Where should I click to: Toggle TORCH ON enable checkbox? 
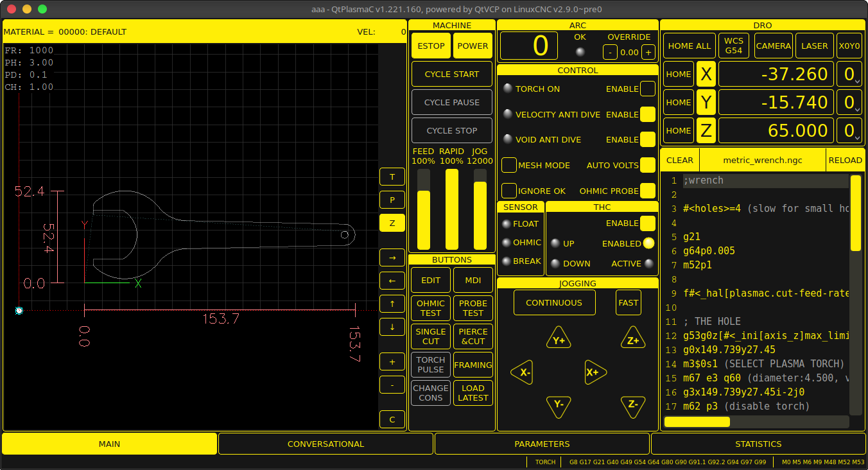click(648, 89)
